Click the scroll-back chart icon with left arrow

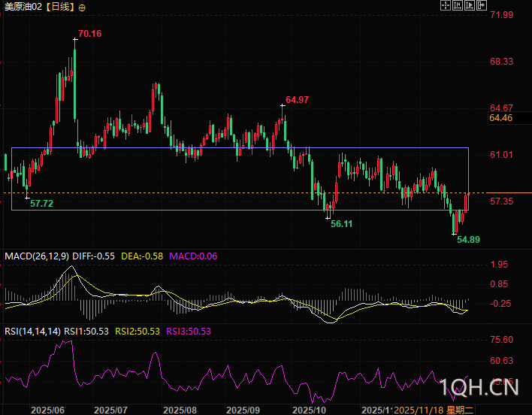point(458,6)
